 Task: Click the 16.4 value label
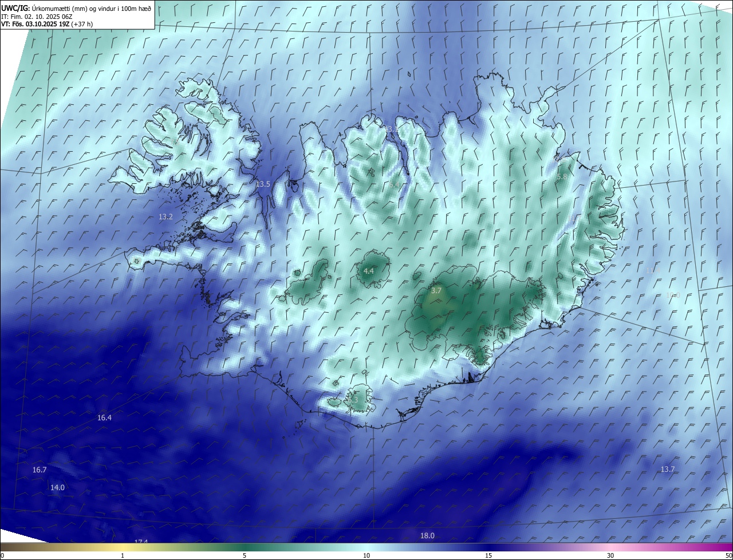(104, 418)
